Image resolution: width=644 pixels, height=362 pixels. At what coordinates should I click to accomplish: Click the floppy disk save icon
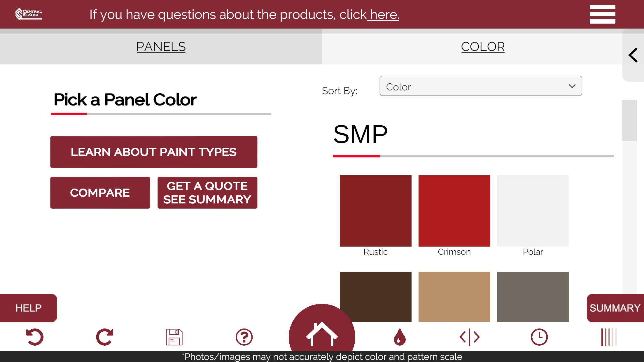click(x=174, y=337)
